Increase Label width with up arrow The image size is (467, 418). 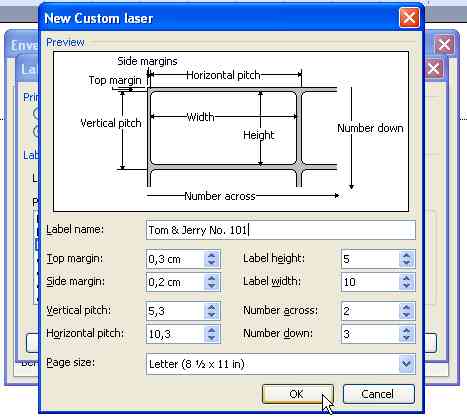[x=407, y=278]
